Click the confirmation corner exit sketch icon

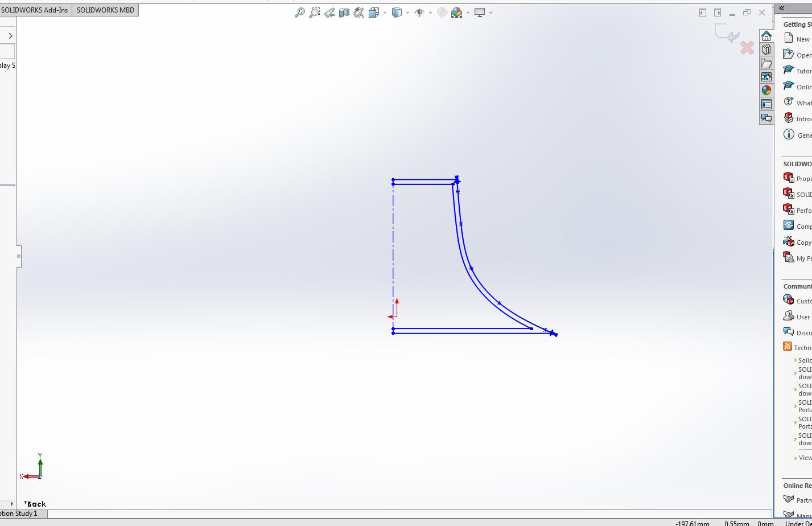point(727,33)
